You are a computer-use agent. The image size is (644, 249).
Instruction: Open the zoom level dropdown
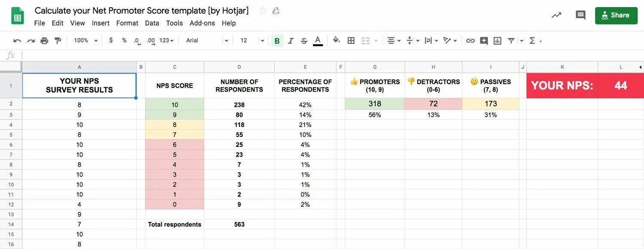(x=86, y=40)
